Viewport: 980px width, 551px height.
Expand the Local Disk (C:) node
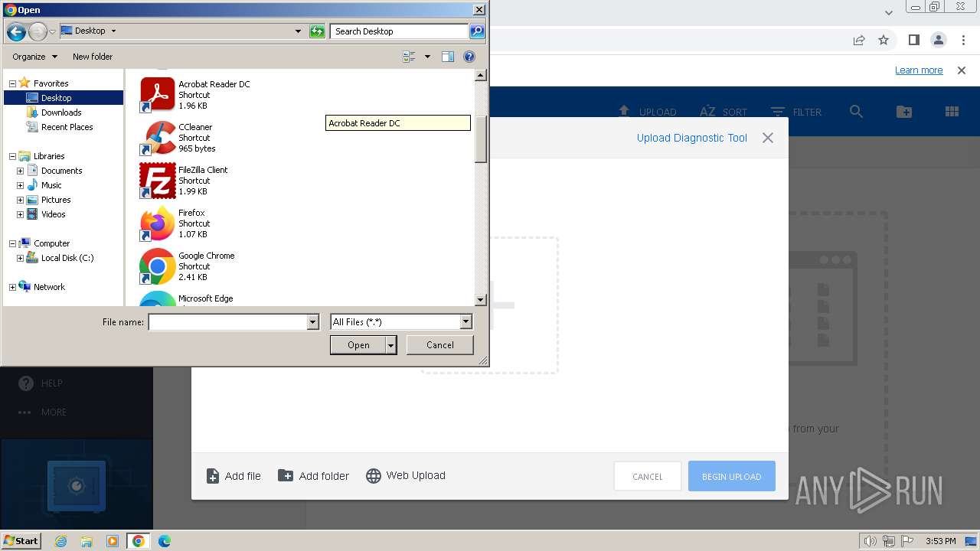(20, 258)
